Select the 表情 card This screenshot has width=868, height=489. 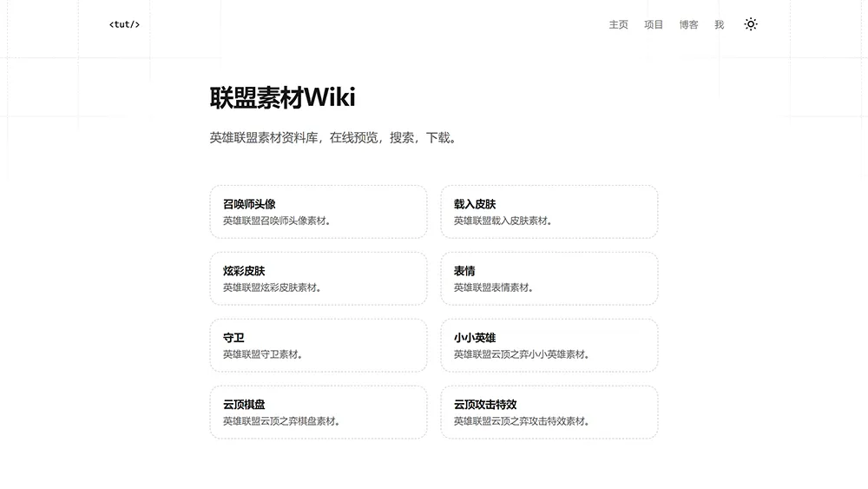(x=549, y=278)
